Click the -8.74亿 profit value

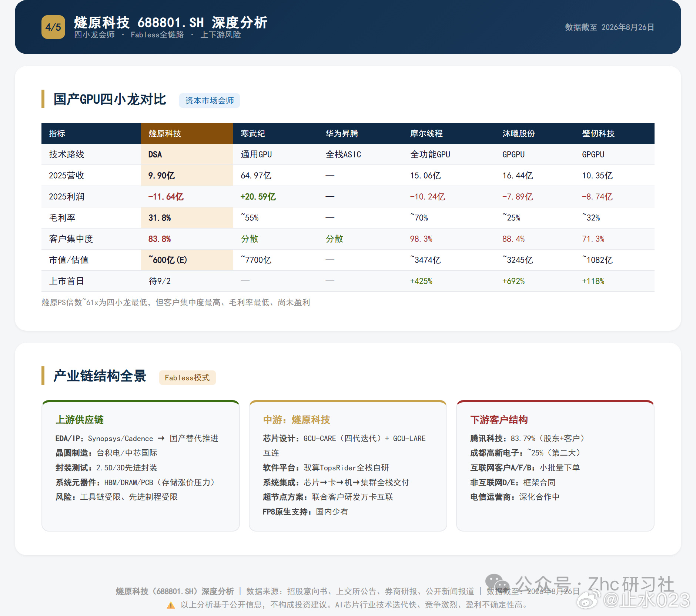[597, 197]
